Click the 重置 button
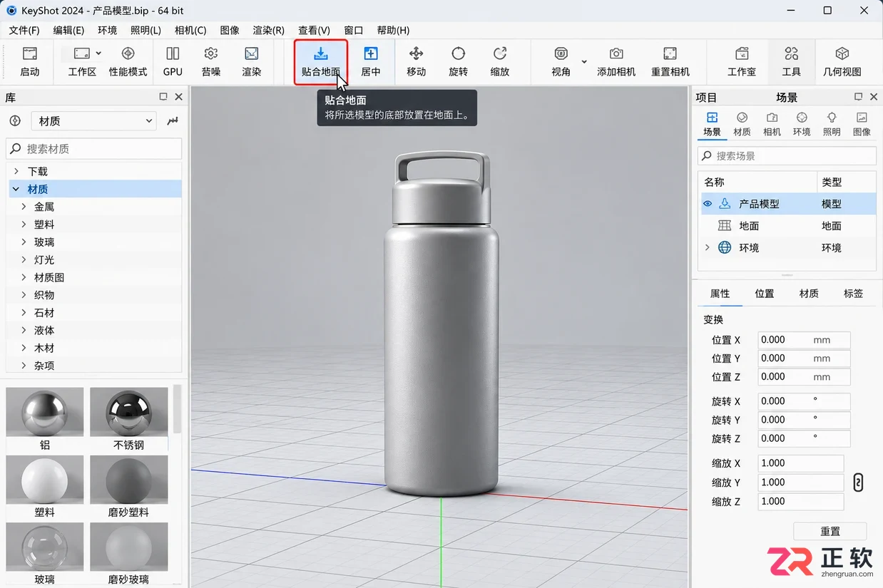 (x=830, y=532)
